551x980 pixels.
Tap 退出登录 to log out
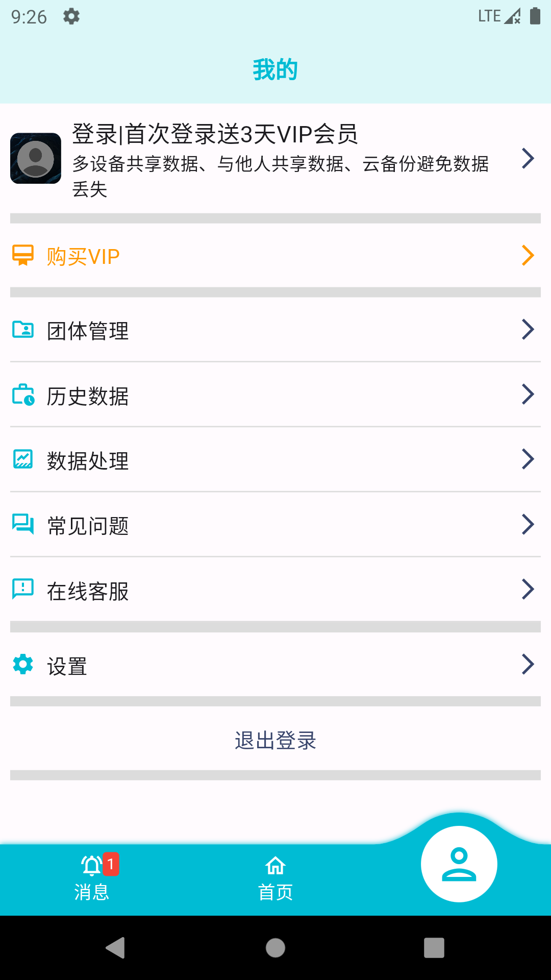(275, 740)
